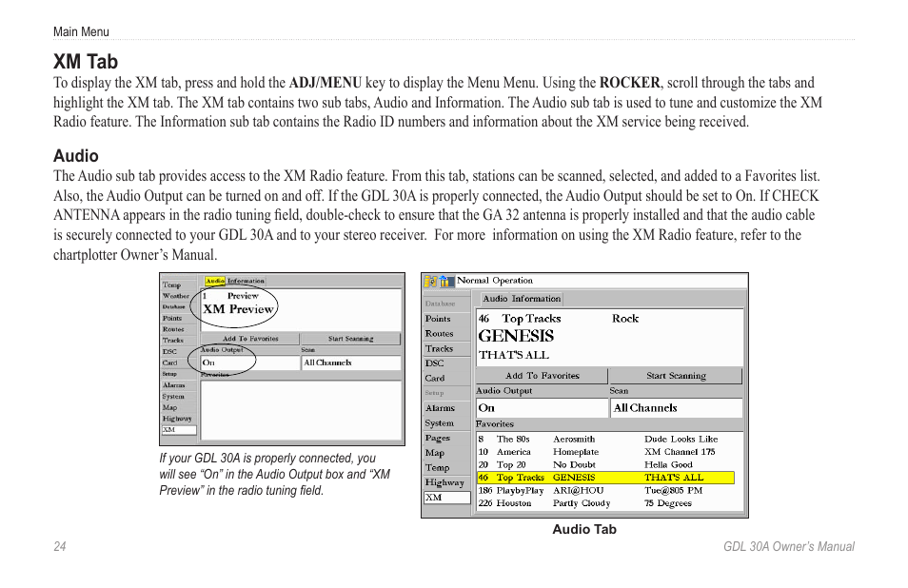Open Information sub tab in XM Preview screenshot
The width and height of the screenshot is (908, 588).
246,281
